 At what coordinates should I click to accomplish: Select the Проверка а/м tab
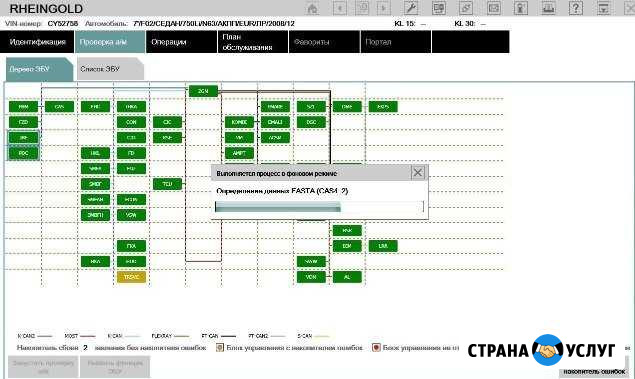[x=110, y=42]
